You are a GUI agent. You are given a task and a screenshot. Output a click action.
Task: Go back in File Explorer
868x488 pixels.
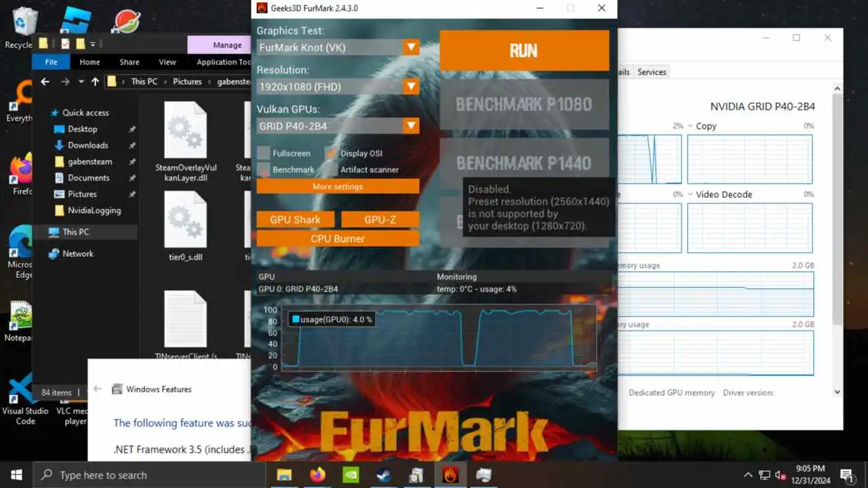45,81
